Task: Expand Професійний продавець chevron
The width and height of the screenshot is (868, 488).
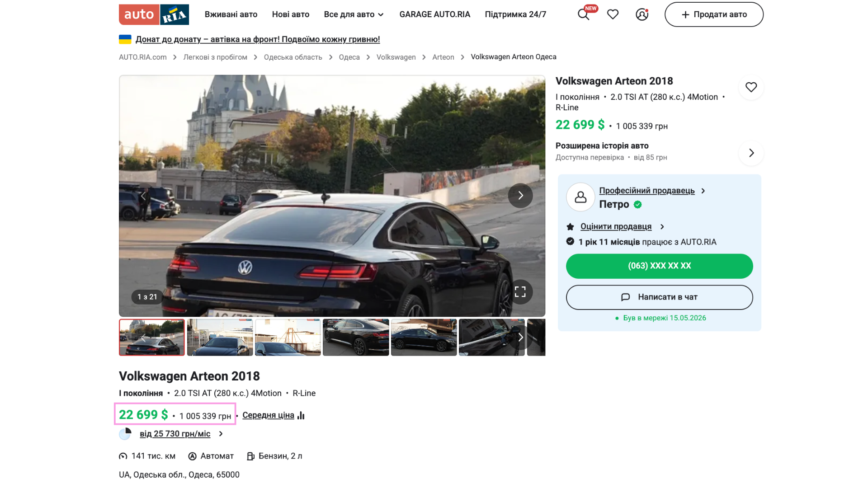Action: coord(703,191)
